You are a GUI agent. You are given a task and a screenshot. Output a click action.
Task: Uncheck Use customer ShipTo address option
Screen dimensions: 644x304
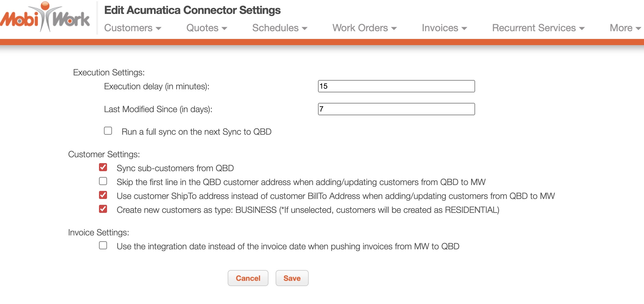(x=103, y=195)
